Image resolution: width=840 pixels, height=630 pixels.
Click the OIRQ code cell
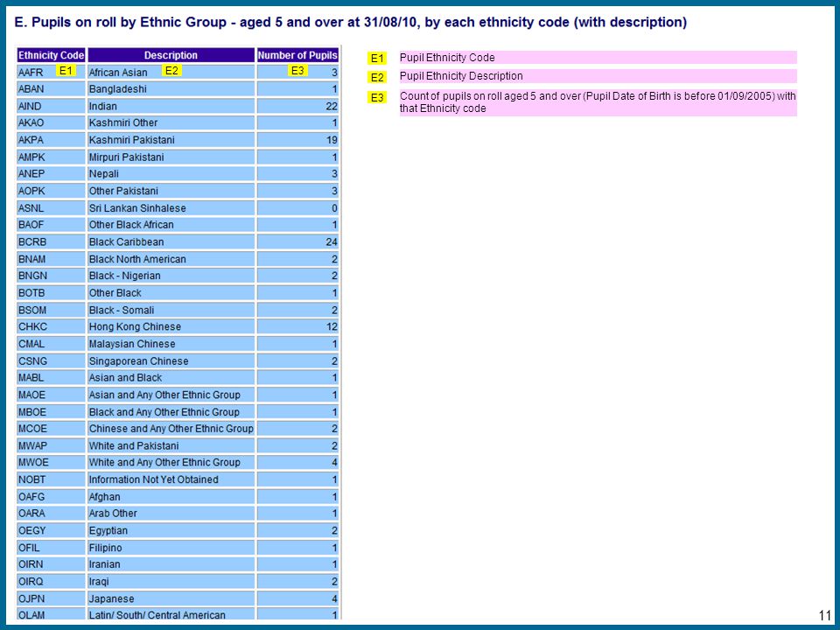click(x=51, y=581)
